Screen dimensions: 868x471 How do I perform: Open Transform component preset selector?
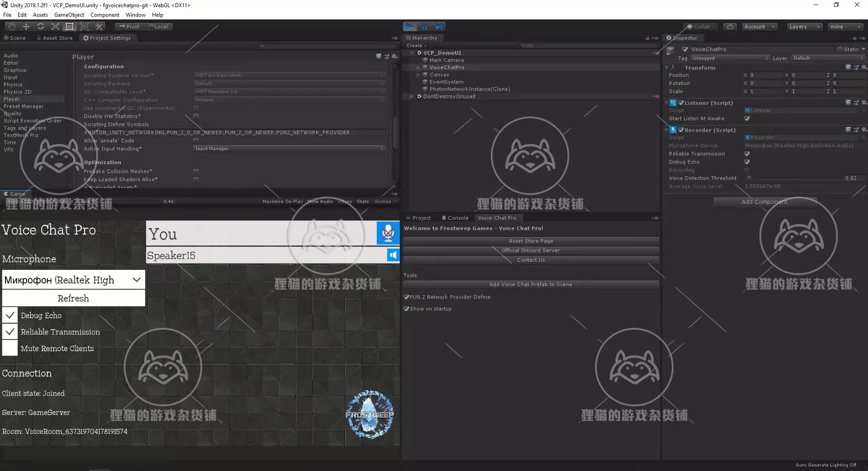(856, 67)
